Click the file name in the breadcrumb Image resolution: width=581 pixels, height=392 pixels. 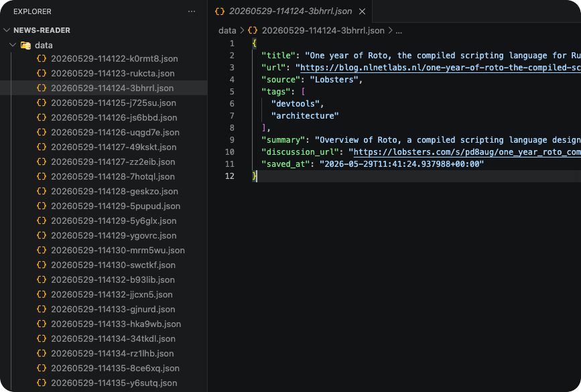(323, 30)
